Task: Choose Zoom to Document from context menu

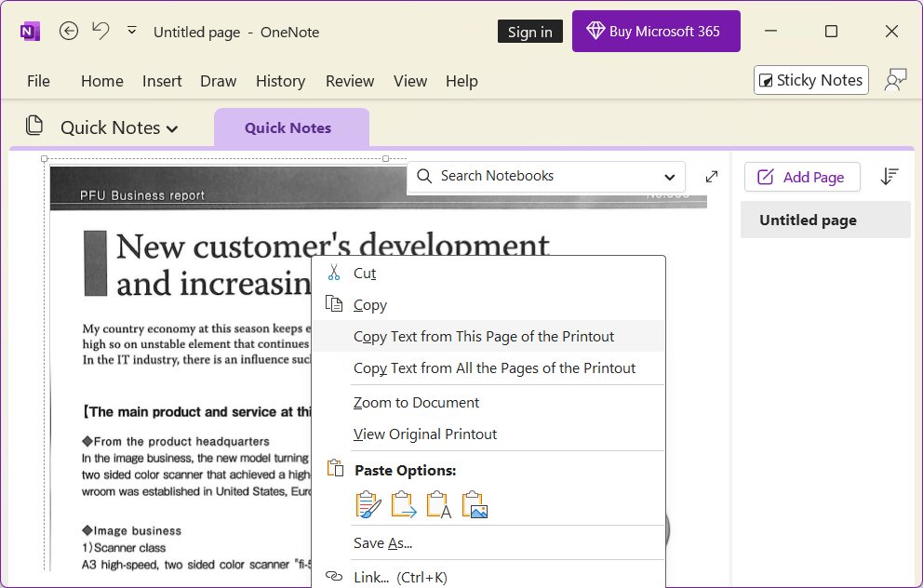Action: [416, 403]
